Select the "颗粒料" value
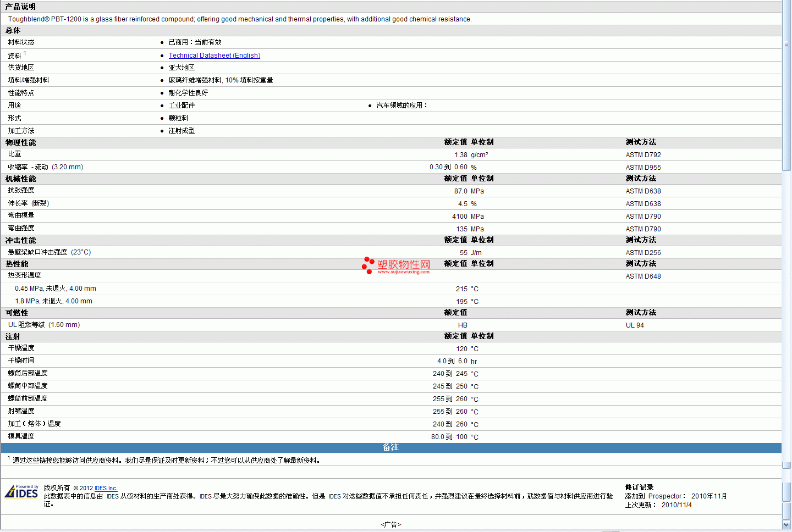Image resolution: width=792 pixels, height=532 pixels. [178, 118]
